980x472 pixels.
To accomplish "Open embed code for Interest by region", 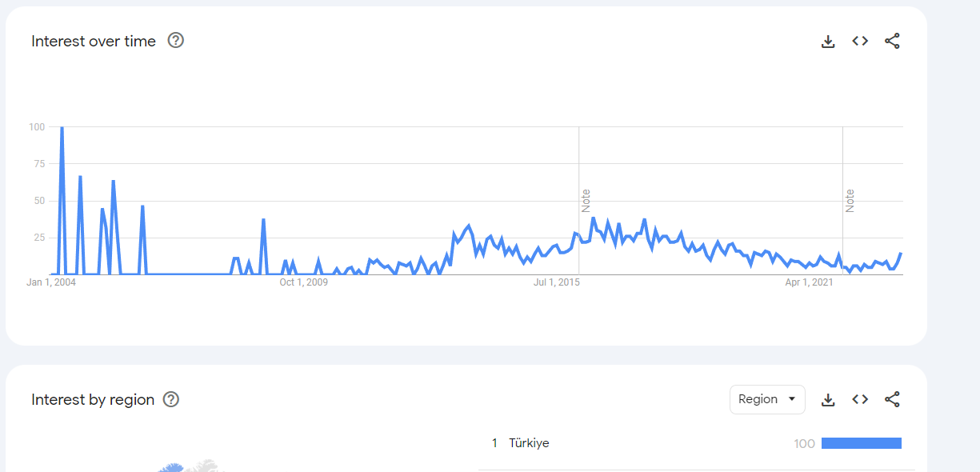I will (x=860, y=399).
